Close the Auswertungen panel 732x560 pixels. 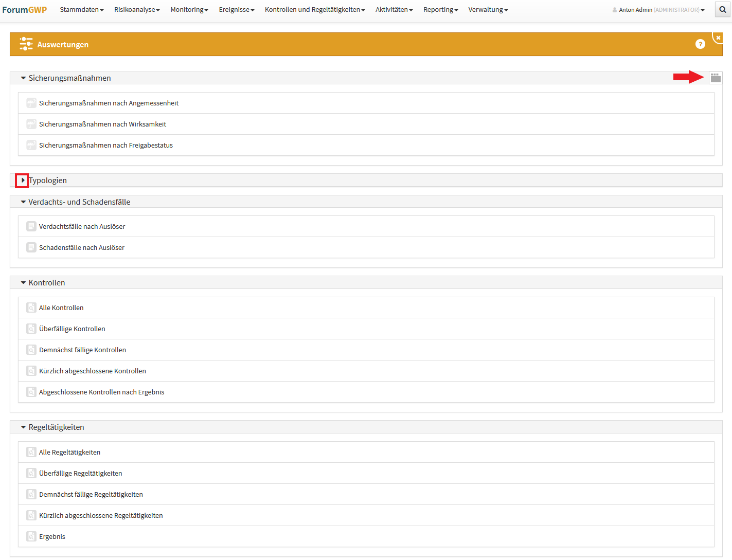718,38
